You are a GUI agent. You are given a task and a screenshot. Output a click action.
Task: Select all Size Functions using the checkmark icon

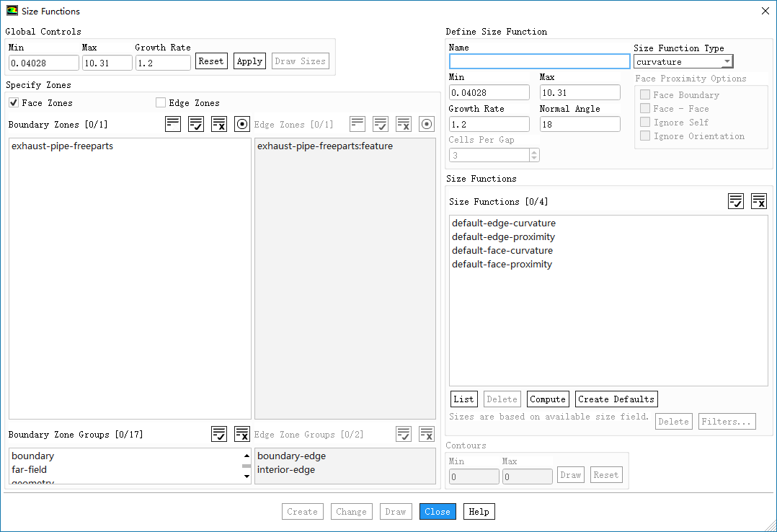pyautogui.click(x=736, y=201)
